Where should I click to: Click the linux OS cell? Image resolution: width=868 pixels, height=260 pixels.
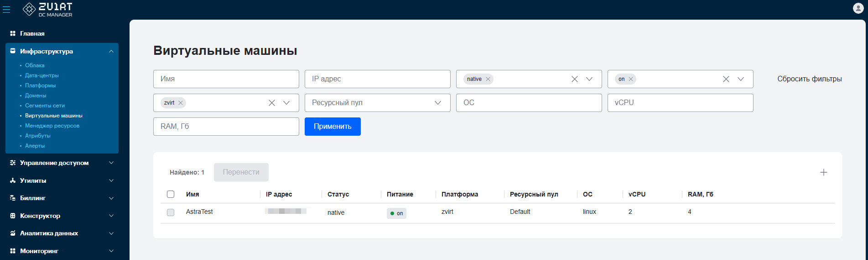tap(589, 212)
